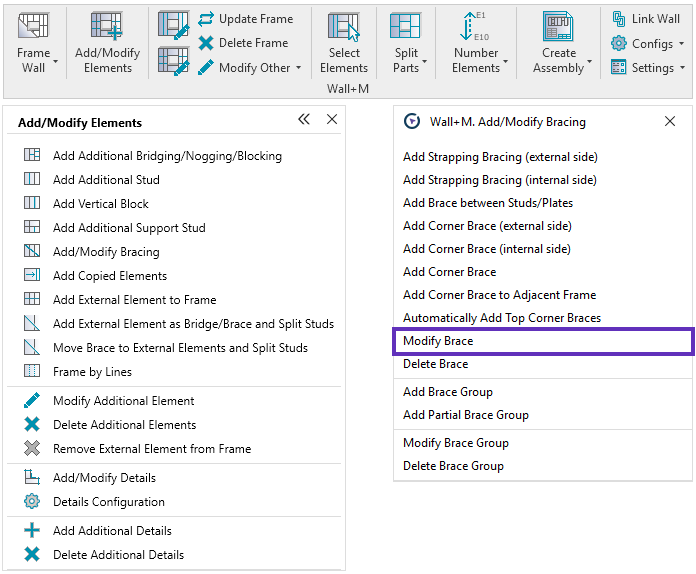
Task: Select Add Additional Stud
Action: (106, 180)
